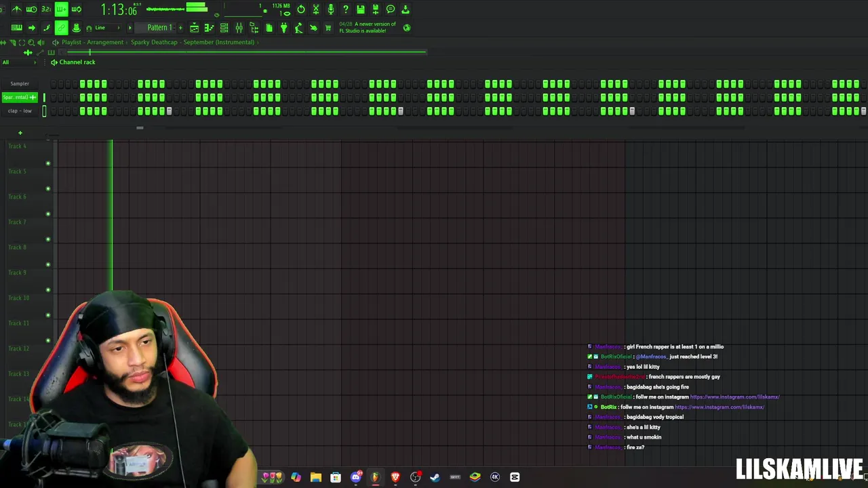
Task: Open the channel rack toolbar icon
Action: (224, 28)
